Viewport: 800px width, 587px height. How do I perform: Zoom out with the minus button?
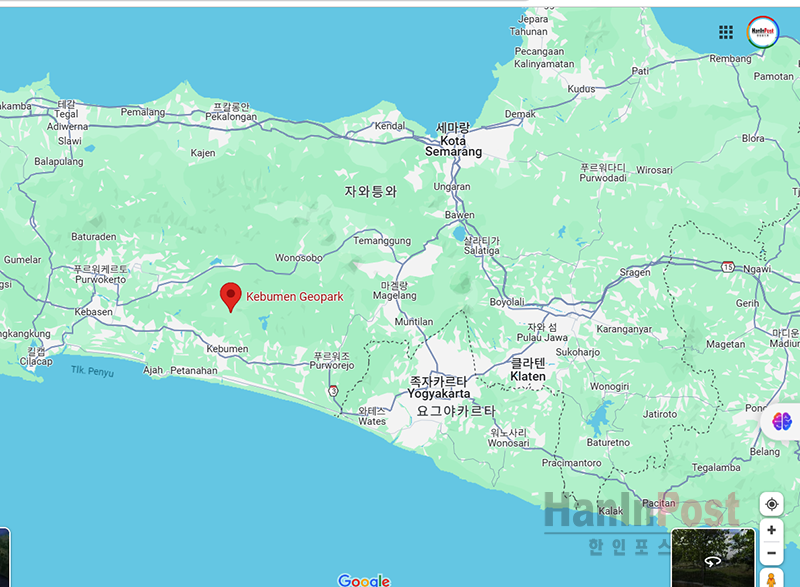pos(771,553)
